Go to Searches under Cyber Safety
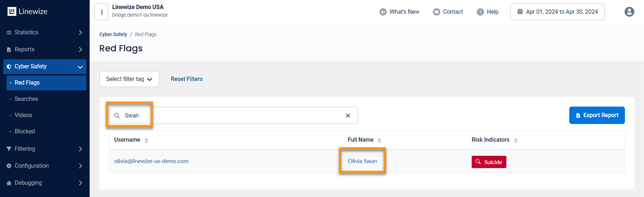This screenshot has width=644, height=197. pyautogui.click(x=26, y=99)
